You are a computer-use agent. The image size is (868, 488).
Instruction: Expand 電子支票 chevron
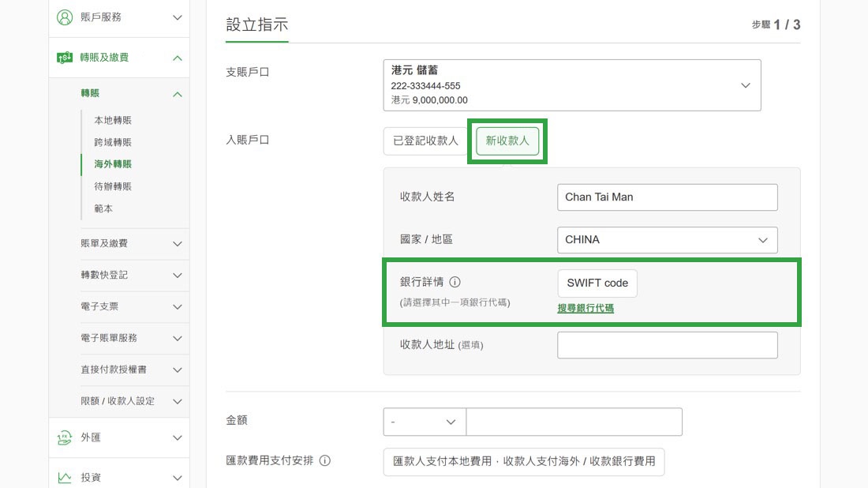coord(177,307)
